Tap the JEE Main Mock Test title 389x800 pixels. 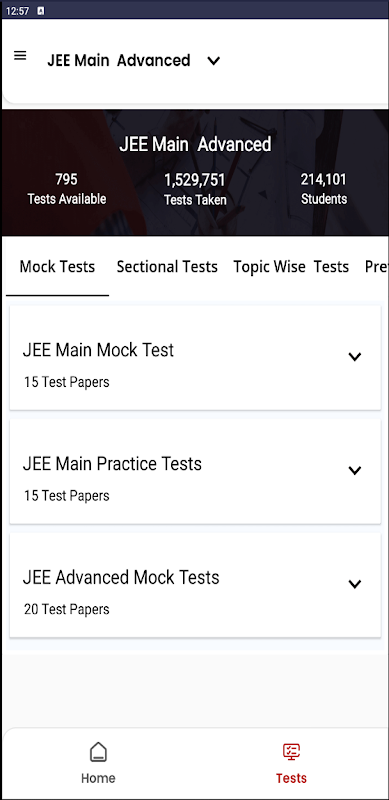98,350
